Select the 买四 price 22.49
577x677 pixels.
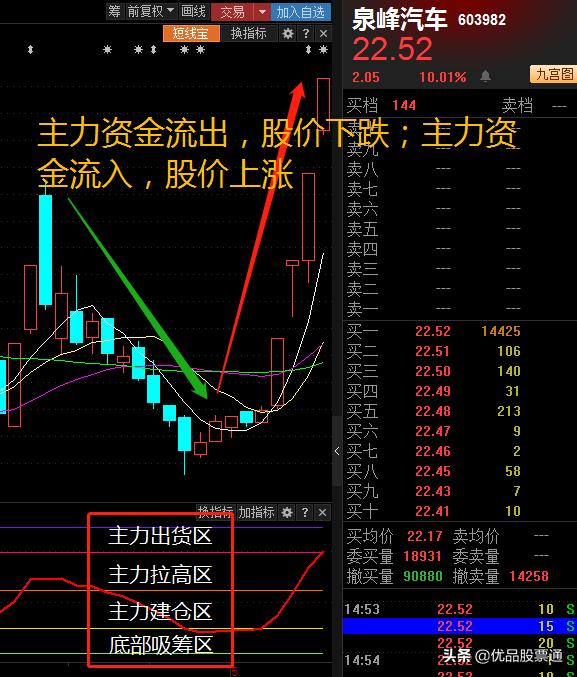[433, 391]
